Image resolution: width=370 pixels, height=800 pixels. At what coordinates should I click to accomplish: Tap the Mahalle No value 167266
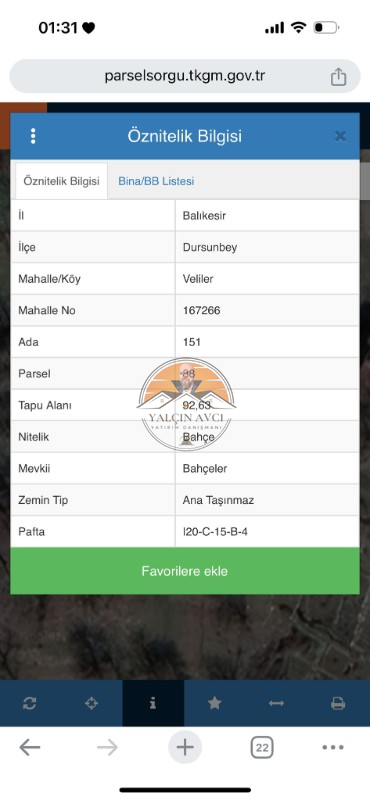click(202, 310)
